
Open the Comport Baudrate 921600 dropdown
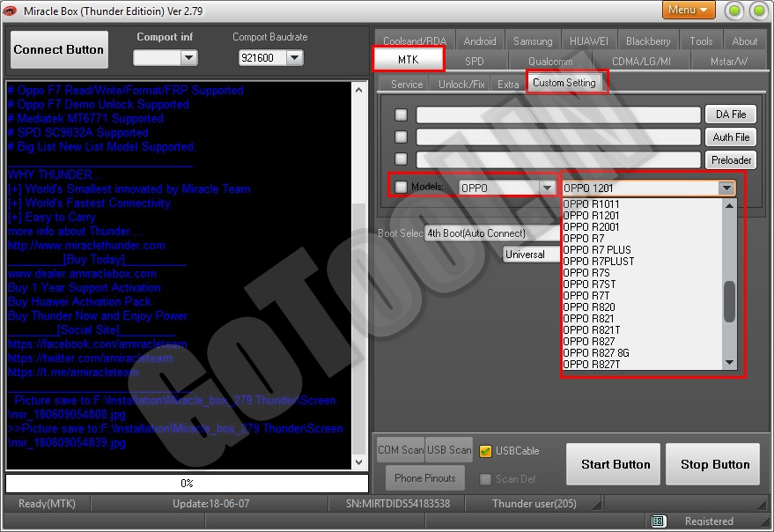[294, 58]
